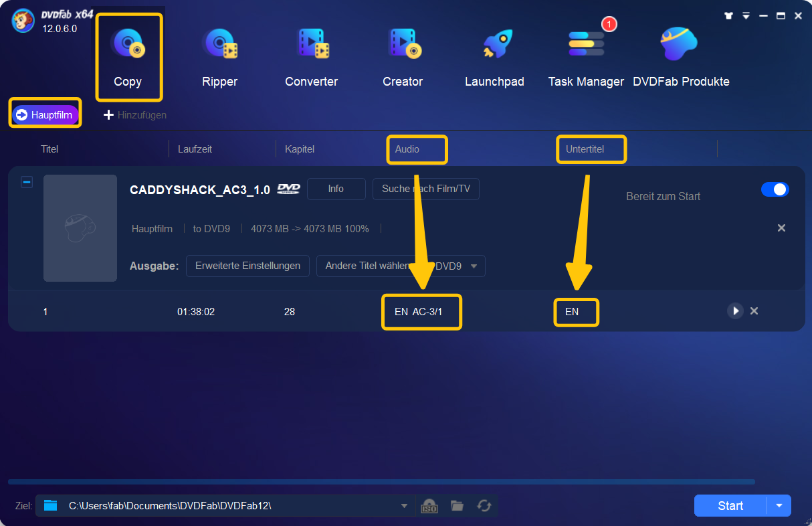The width and height of the screenshot is (812, 526).
Task: Click the Hauptfilm copy mode button
Action: pyautogui.click(x=45, y=115)
